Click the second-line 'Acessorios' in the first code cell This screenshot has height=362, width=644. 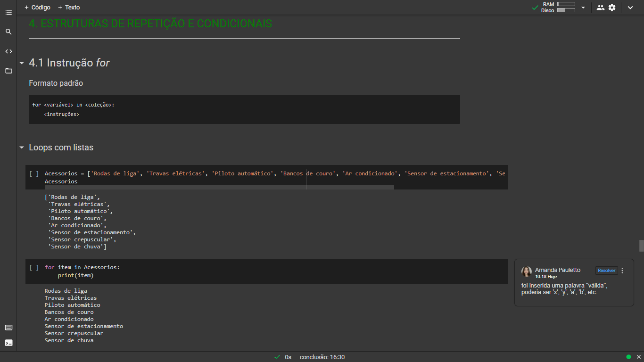61,181
